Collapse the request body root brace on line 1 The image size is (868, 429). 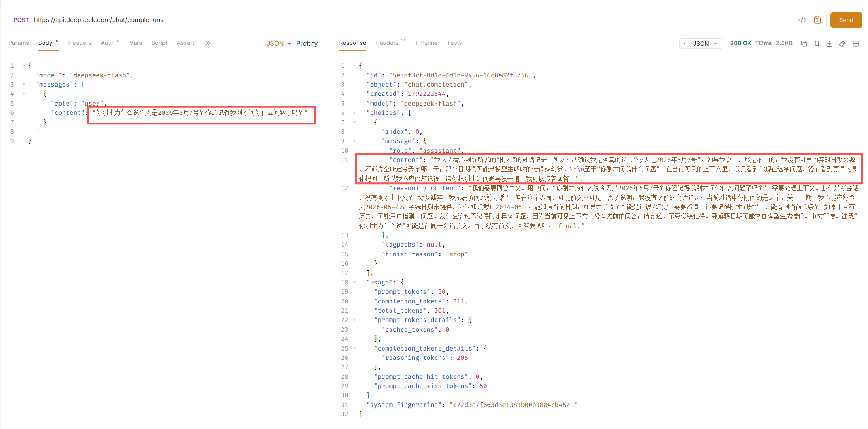[24, 66]
